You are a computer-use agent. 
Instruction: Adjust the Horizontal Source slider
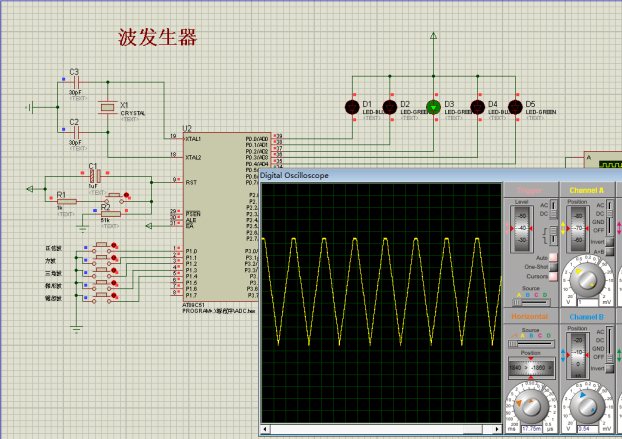tap(531, 344)
